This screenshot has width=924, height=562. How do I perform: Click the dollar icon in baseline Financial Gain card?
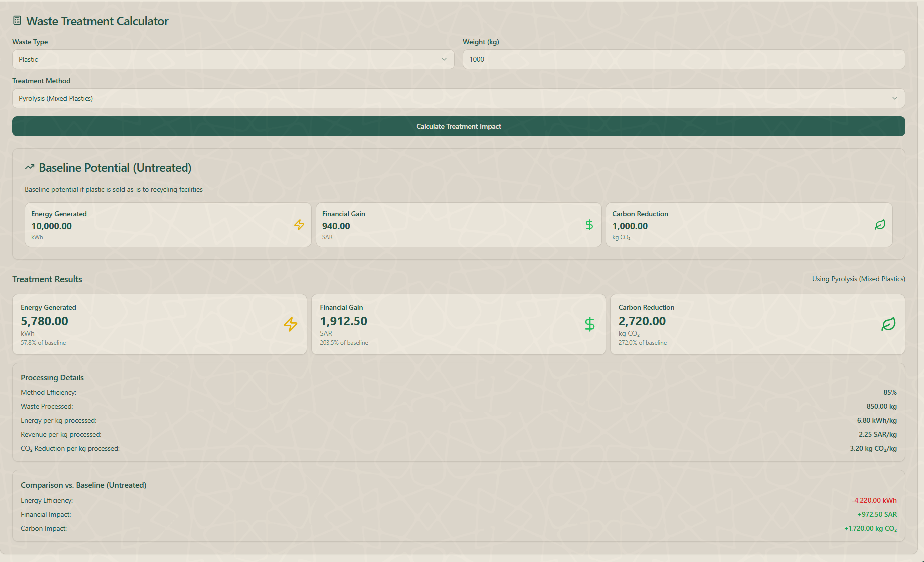(589, 225)
